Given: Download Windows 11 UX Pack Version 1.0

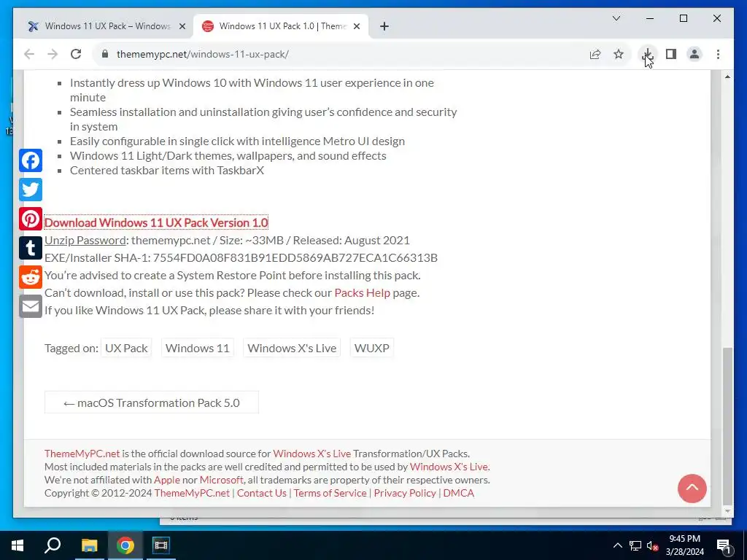Looking at the screenshot, I should [x=156, y=222].
